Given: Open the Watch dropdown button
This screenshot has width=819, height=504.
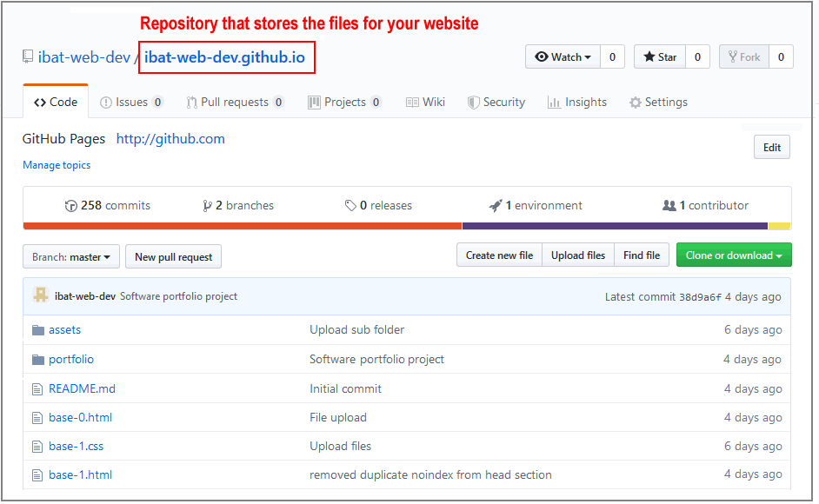Looking at the screenshot, I should tap(563, 57).
